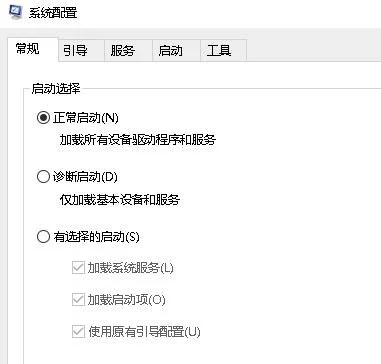Toggle the 使用原有引导配置(U) checkbox box

click(78, 332)
